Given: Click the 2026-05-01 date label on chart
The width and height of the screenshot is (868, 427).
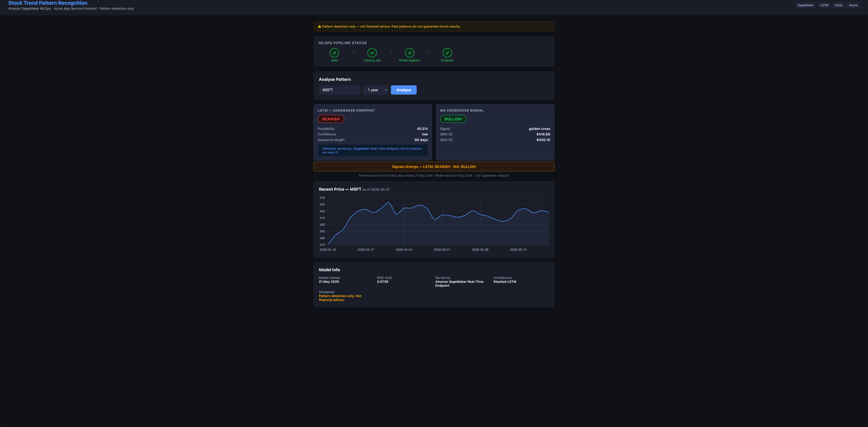Looking at the screenshot, I should click(442, 250).
